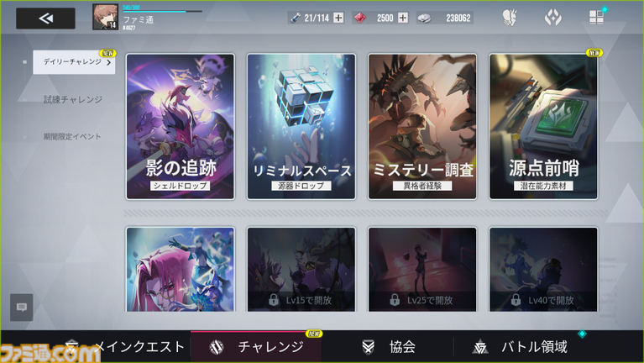Image resolution: width=644 pixels, height=363 pixels.
Task: Go back with the double-arrow button
Action: click(x=45, y=18)
